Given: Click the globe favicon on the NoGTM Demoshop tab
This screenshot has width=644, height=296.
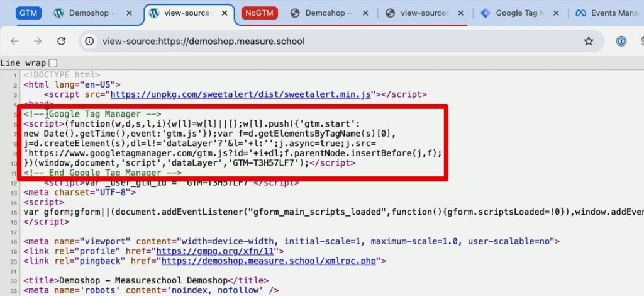Looking at the screenshot, I should [294, 13].
